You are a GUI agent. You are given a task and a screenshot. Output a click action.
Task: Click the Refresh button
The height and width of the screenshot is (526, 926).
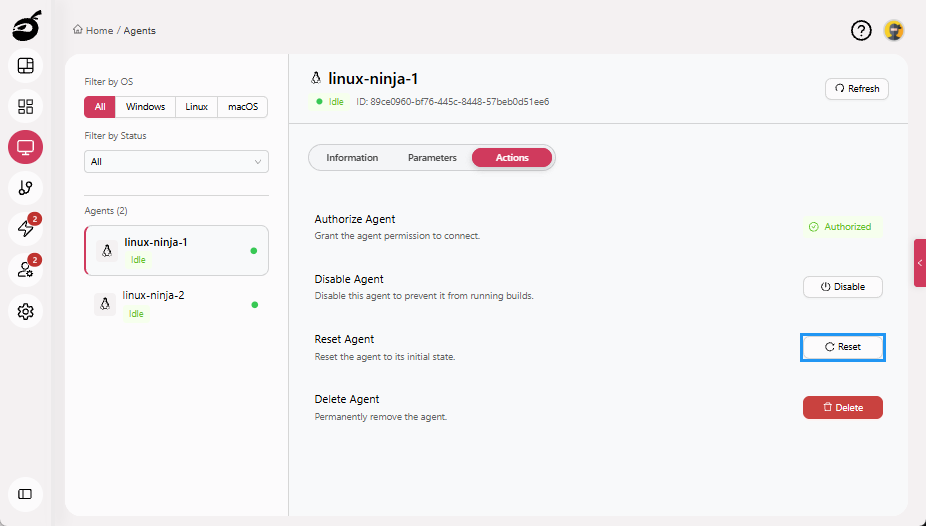coord(857,89)
